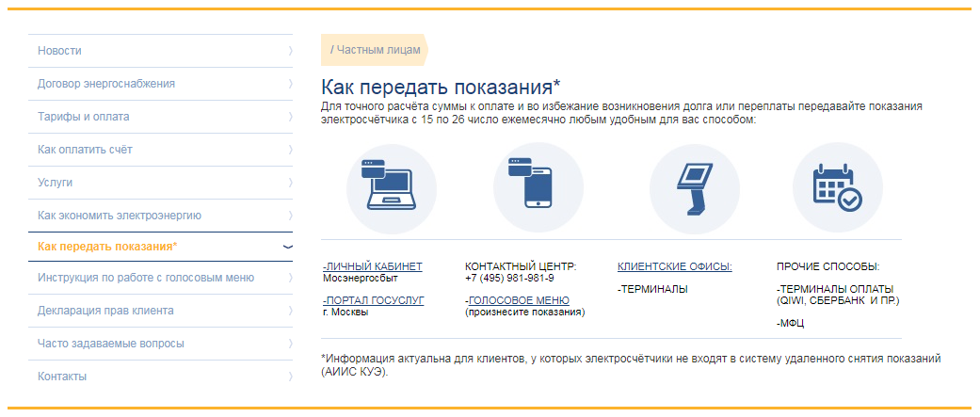
Task: Click the calendar with checkmark icon
Action: [836, 187]
